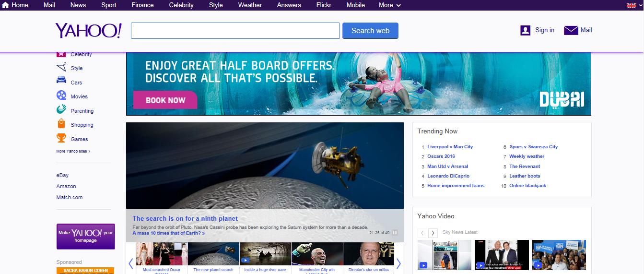Click the main Cassini spacecraft story image
Image resolution: width=644 pixels, height=274 pixels.
[265, 166]
